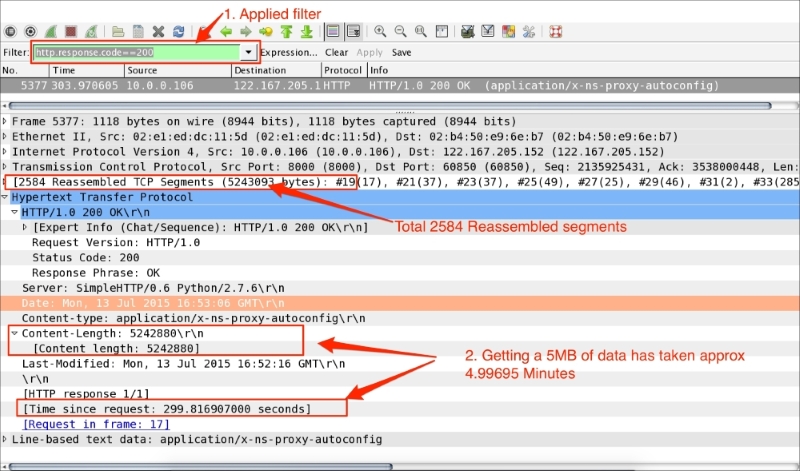Expand Transmission Control Protocol node
This screenshot has height=471, width=800.
click(x=5, y=167)
